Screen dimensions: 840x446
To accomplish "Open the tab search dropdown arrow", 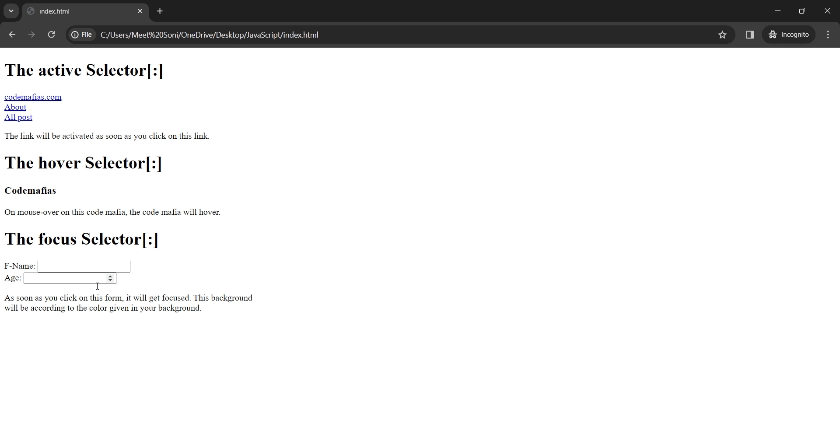I will (11, 11).
